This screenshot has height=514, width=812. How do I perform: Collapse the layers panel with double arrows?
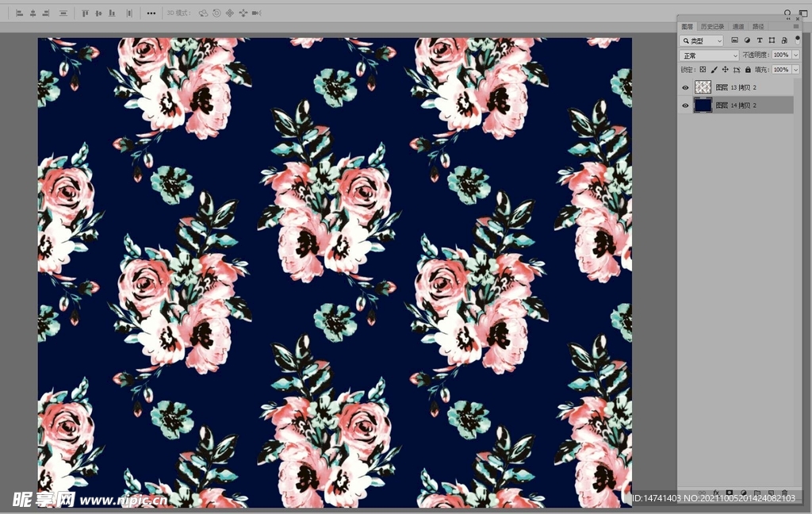(789, 19)
